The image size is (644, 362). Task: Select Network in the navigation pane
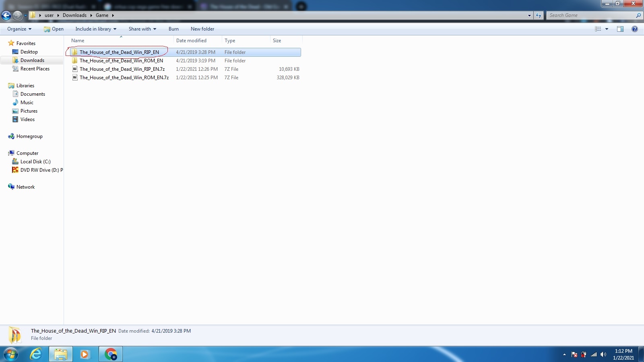click(25, 187)
